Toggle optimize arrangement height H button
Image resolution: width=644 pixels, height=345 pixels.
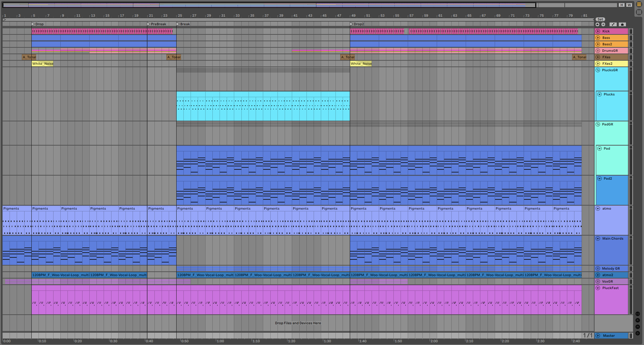[x=622, y=5]
